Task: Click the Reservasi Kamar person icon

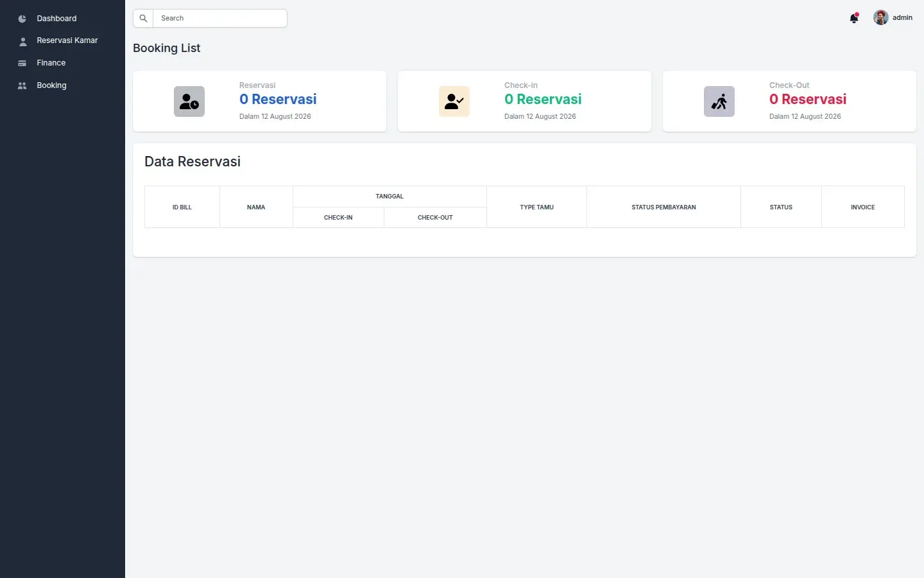Action: (x=22, y=41)
